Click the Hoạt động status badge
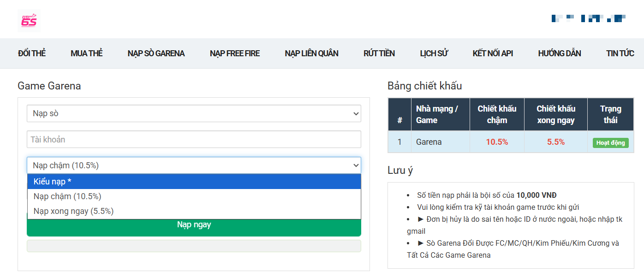644x278 pixels. coord(610,143)
